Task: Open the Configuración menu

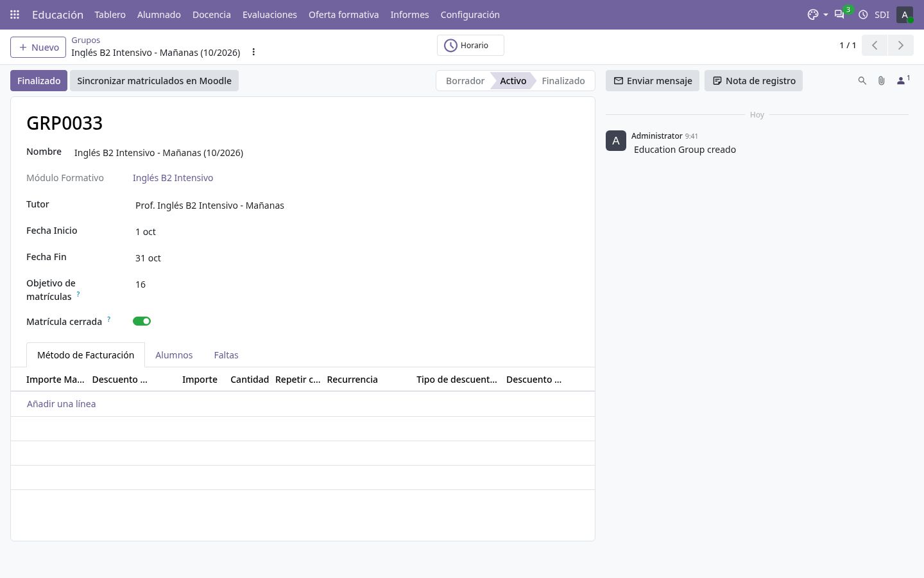Action: 470,14
